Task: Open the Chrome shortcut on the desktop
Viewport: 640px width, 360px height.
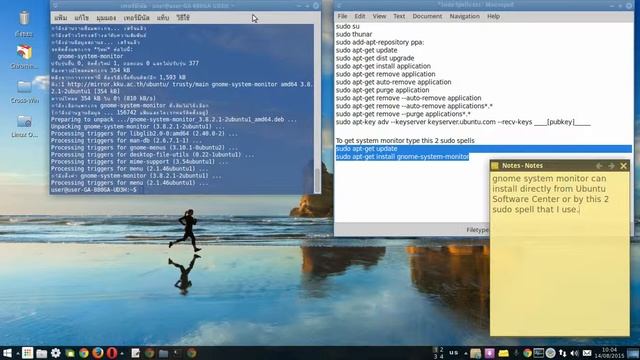Action: point(24,57)
